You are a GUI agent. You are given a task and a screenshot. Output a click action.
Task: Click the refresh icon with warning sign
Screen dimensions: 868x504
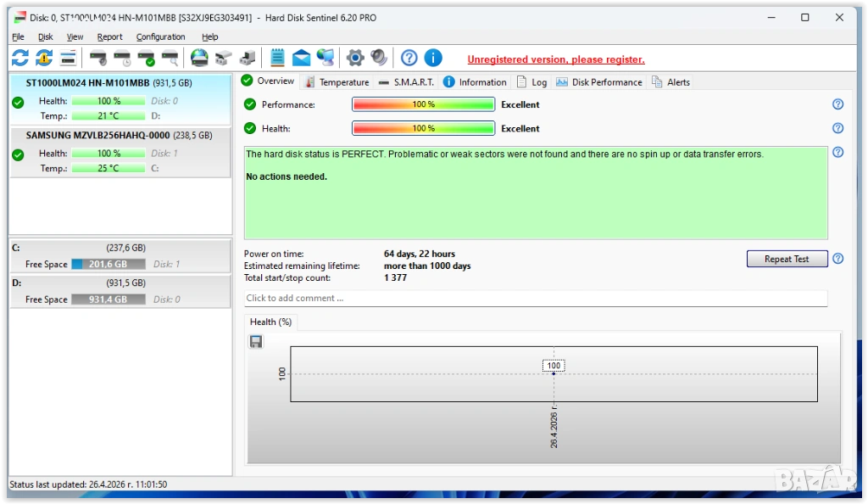pos(44,58)
